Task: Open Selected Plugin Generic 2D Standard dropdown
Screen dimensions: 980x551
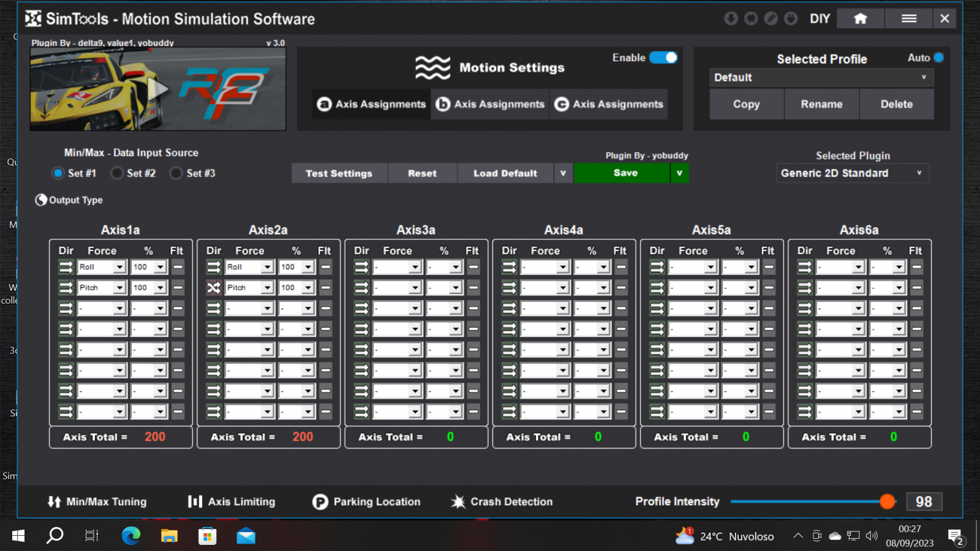Action: click(852, 173)
